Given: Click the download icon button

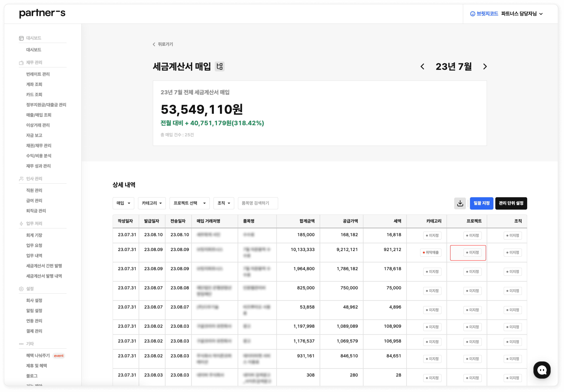Looking at the screenshot, I should [460, 203].
